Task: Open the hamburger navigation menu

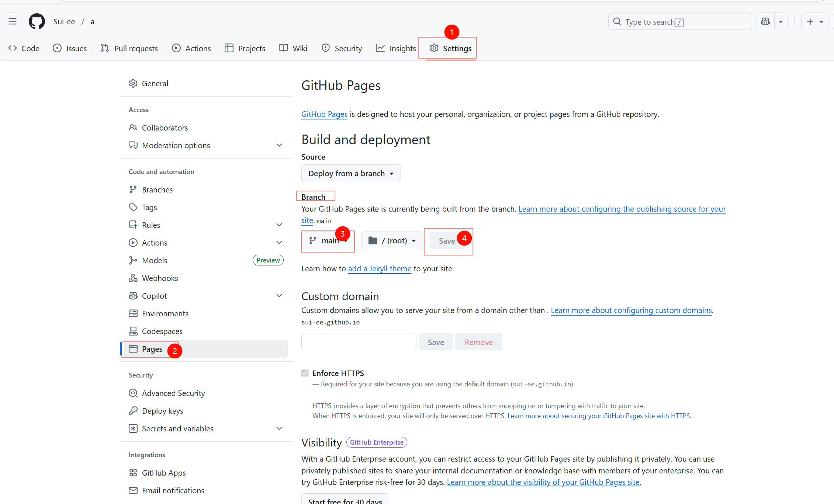Action: pyautogui.click(x=13, y=21)
